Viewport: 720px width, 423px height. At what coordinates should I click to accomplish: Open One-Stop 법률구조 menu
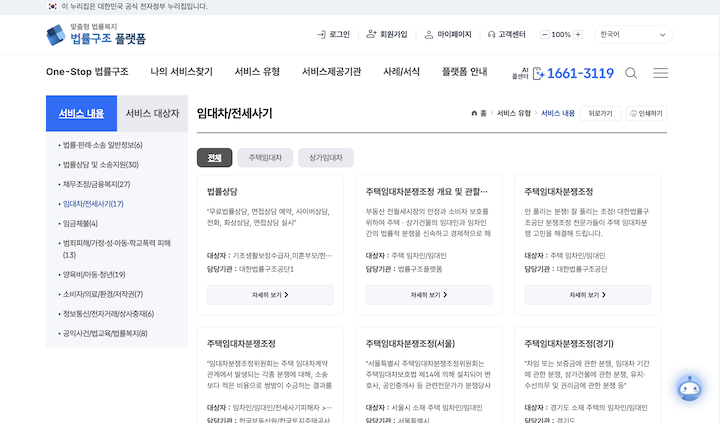[x=87, y=72]
